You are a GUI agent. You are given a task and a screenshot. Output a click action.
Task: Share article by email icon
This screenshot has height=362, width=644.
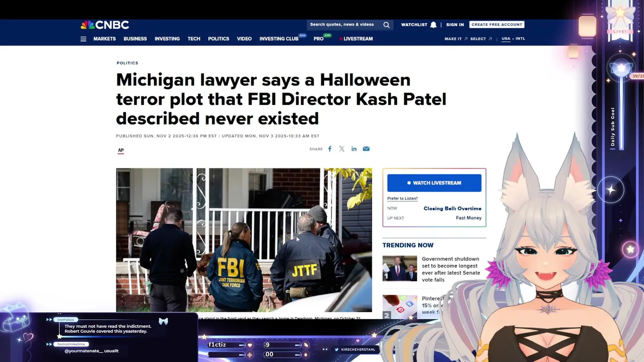coord(366,149)
